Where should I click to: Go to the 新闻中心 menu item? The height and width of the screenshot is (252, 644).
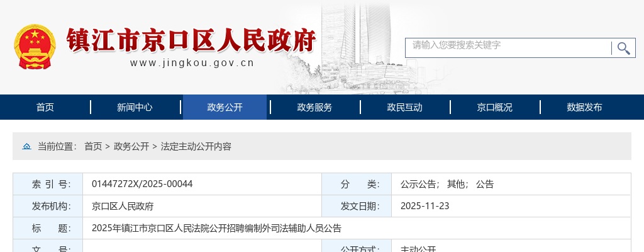click(135, 107)
